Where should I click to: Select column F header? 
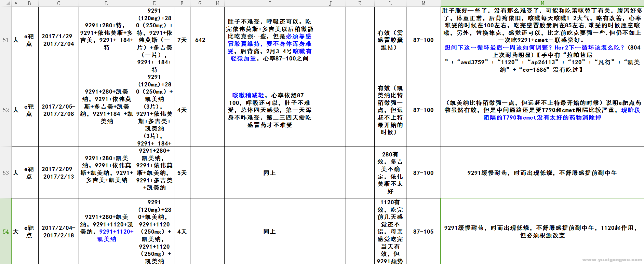[x=182, y=3]
